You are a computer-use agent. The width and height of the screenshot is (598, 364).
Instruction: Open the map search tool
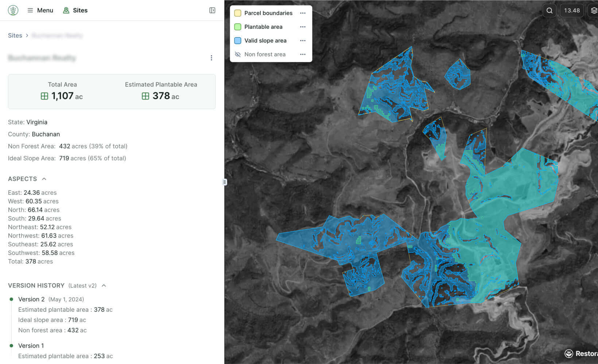[x=550, y=10]
